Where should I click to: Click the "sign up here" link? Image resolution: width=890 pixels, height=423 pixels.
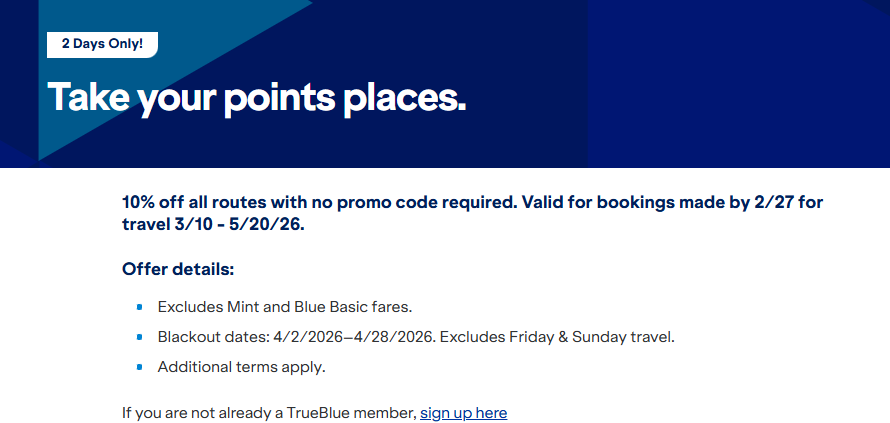point(463,413)
